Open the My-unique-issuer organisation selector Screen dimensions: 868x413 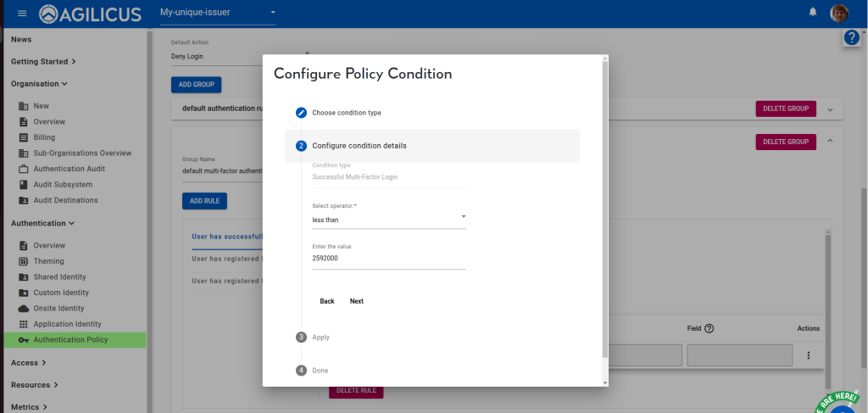tap(218, 13)
